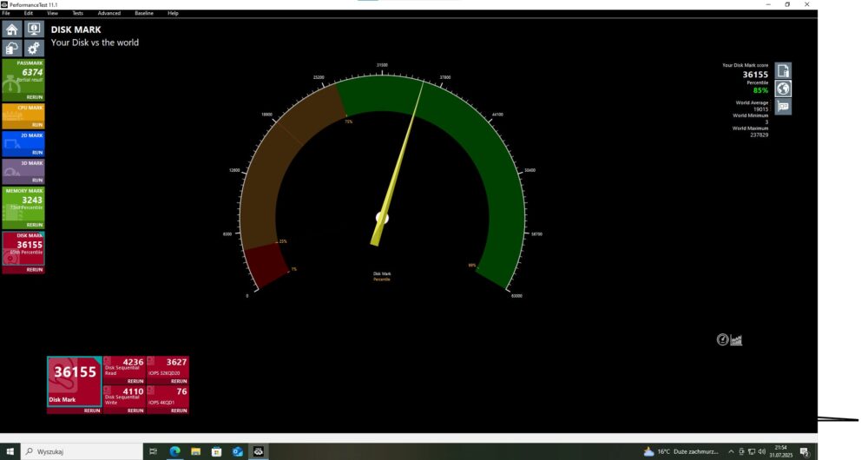This screenshot has height=460, width=868.
Task: Open the Windows Start menu
Action: (x=10, y=451)
